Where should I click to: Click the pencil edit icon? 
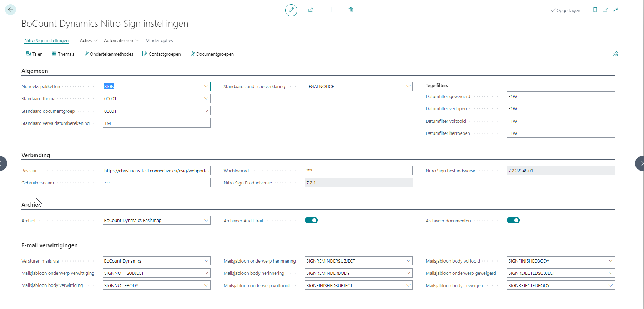tap(291, 10)
